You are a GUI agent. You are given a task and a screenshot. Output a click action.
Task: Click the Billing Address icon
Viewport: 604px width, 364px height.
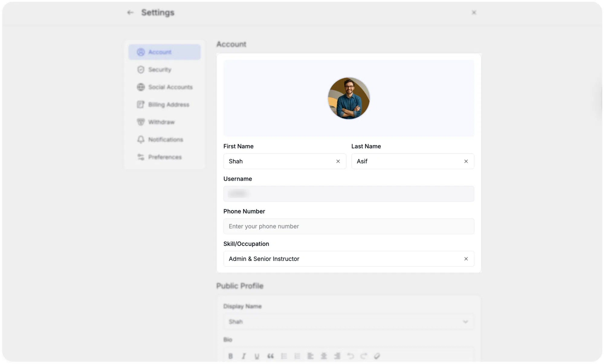tap(141, 105)
